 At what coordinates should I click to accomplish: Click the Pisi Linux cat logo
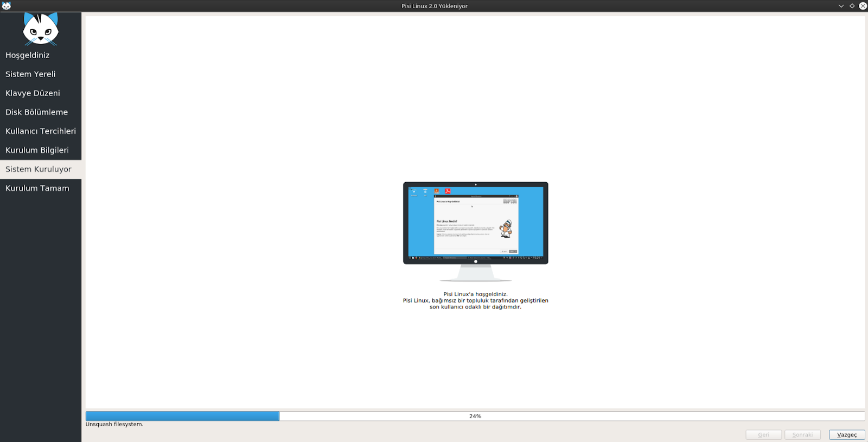pyautogui.click(x=41, y=29)
